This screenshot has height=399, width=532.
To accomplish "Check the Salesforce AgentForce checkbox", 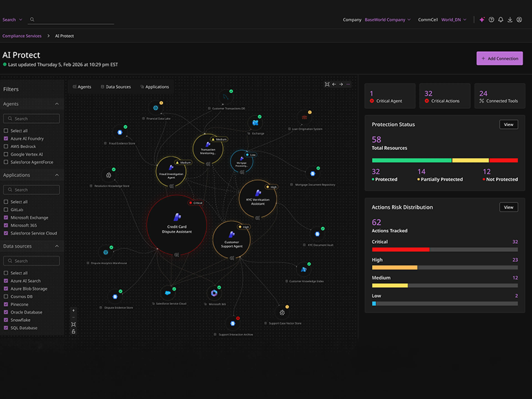I will (6, 162).
